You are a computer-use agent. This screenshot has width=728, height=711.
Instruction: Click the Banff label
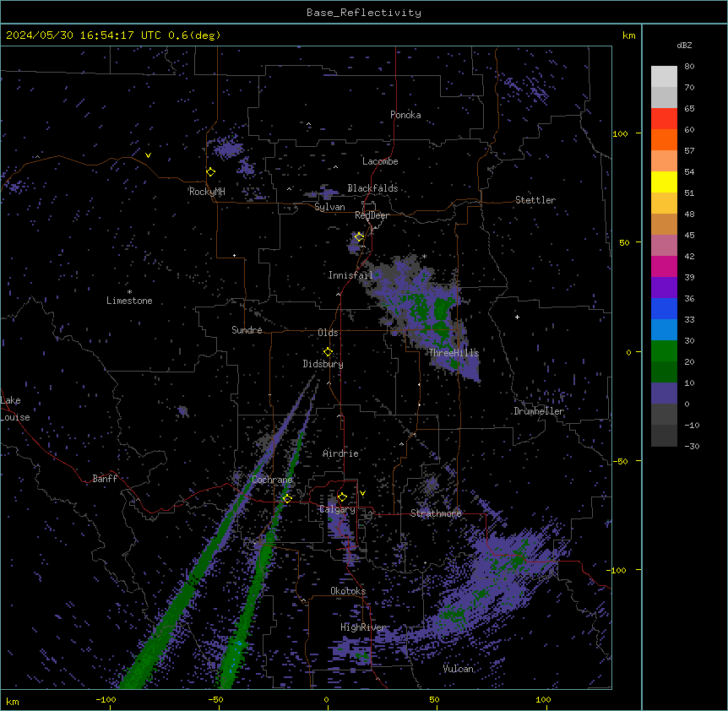105,479
